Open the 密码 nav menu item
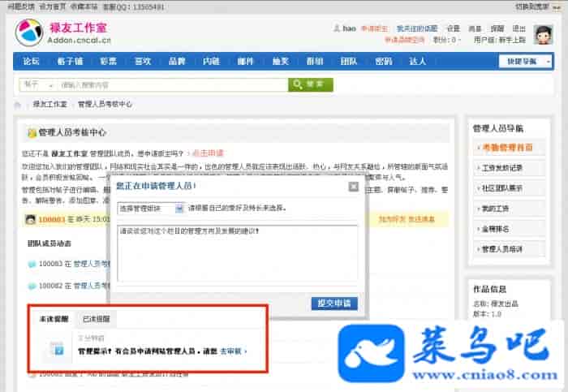 pos(384,61)
